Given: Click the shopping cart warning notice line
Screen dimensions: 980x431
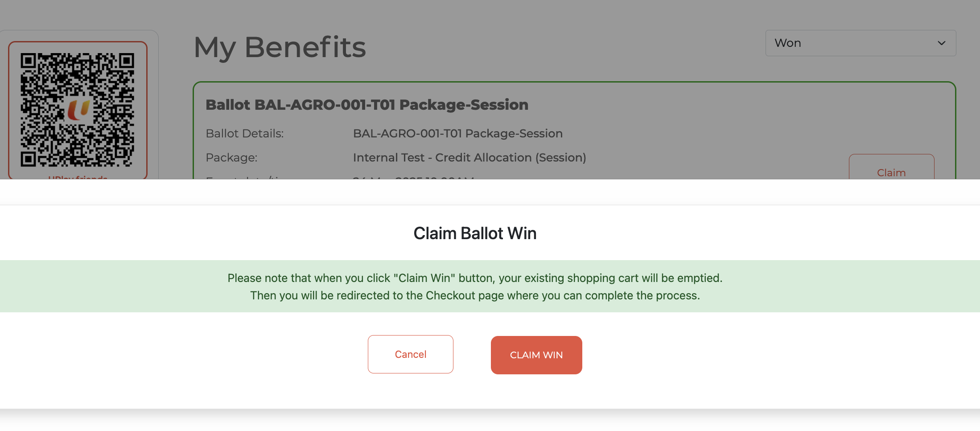Looking at the screenshot, I should [x=475, y=278].
